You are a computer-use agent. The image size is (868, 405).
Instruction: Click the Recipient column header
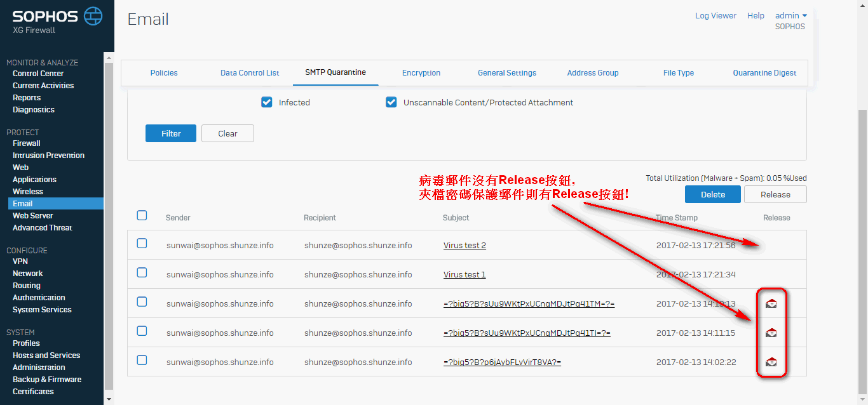tap(320, 218)
